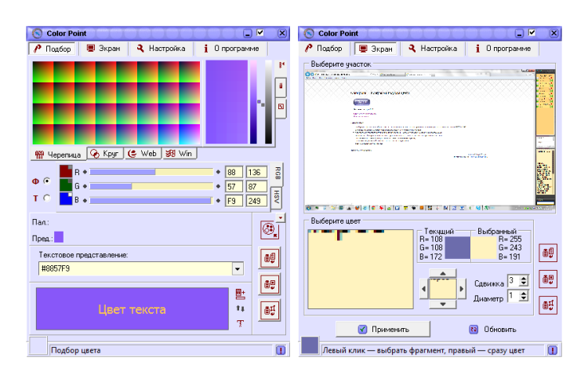Switch to the Web palette tab

point(143,154)
